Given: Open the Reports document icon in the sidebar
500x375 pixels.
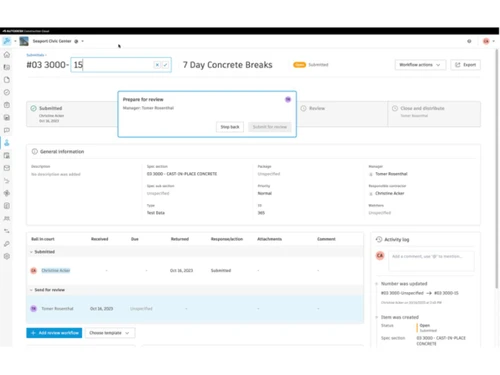Looking at the screenshot, I should coord(7,206).
